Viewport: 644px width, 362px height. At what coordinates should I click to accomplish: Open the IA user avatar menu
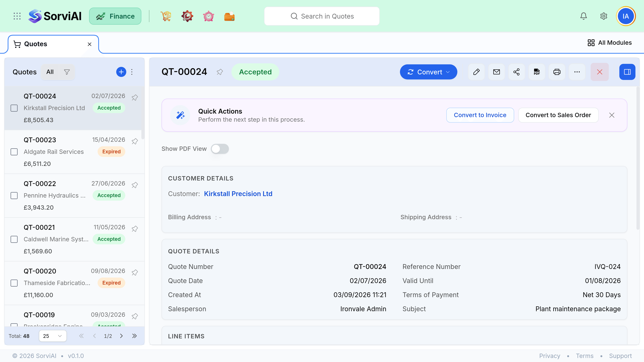point(626,16)
